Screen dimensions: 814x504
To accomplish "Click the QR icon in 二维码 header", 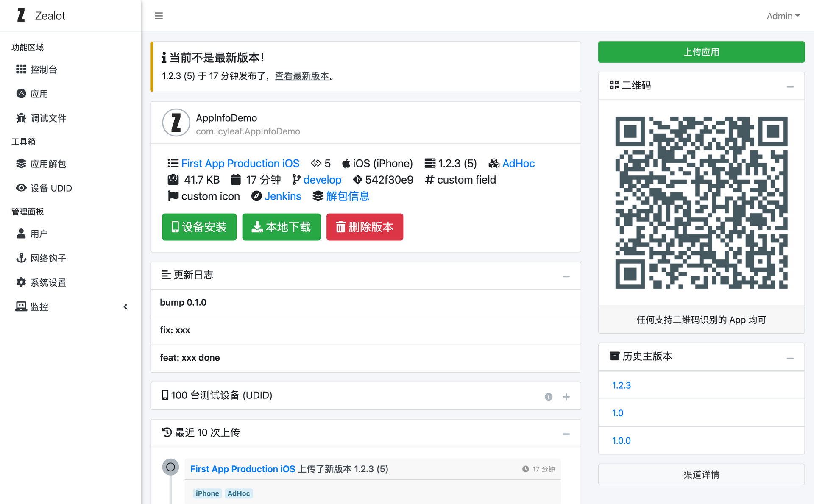I will tap(614, 85).
